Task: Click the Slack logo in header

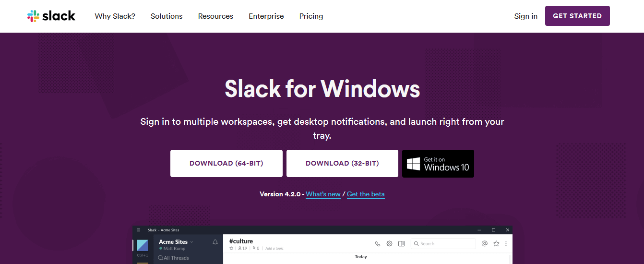Action: pyautogui.click(x=51, y=16)
